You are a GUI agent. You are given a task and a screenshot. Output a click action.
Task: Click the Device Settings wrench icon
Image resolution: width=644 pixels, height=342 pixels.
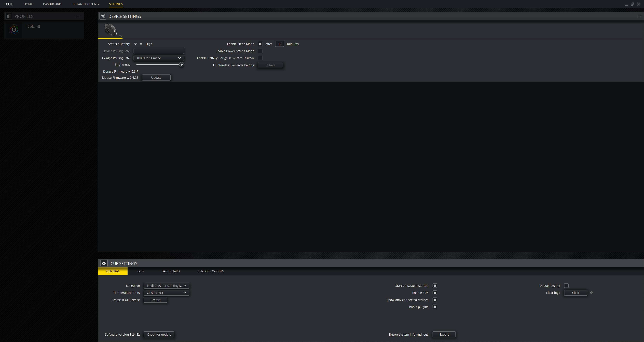point(103,16)
